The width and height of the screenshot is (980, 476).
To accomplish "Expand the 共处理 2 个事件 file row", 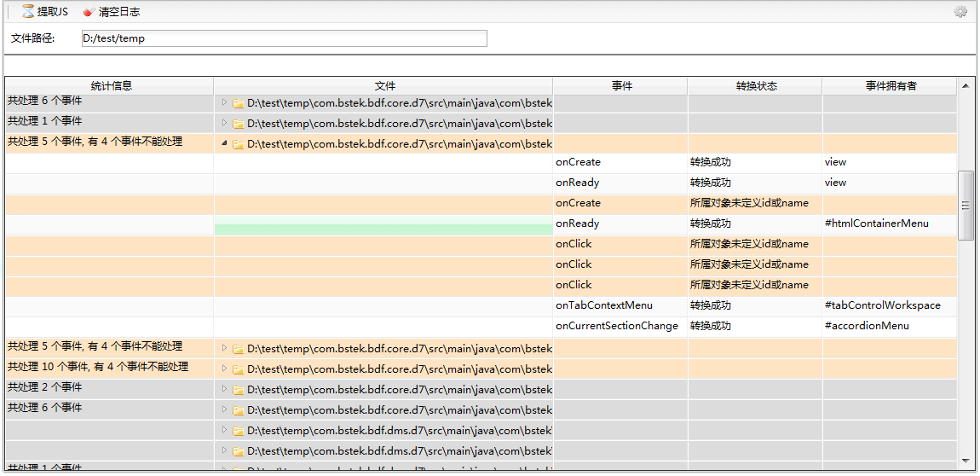I will [225, 389].
